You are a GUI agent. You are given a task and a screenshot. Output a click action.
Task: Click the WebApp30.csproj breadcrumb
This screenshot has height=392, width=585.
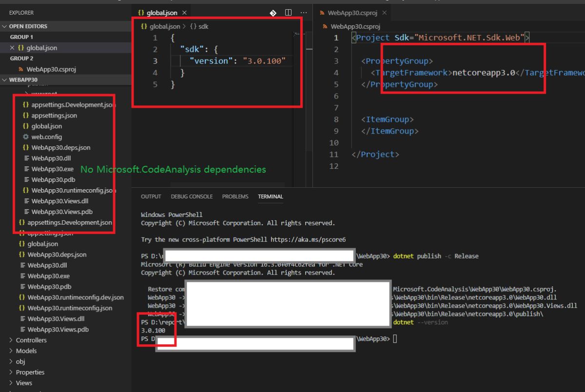pos(355,26)
